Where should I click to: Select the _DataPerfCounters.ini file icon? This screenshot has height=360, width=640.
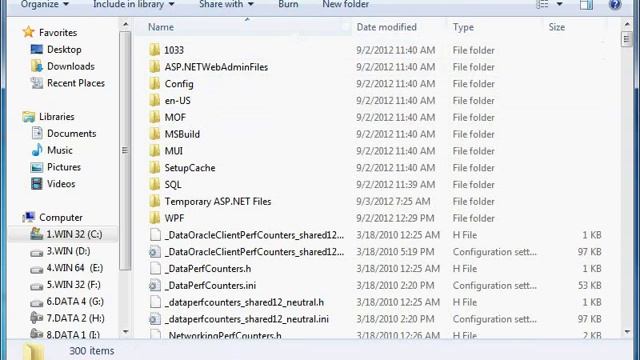(155, 285)
